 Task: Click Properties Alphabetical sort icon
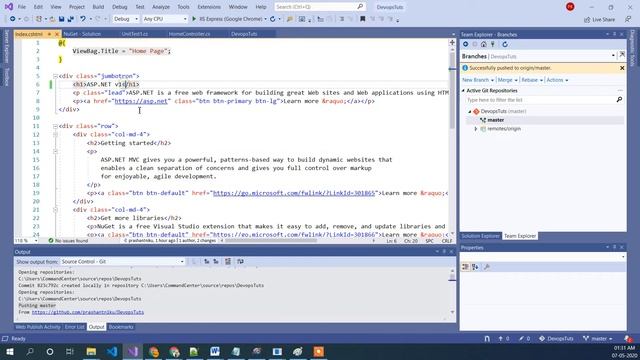475,267
